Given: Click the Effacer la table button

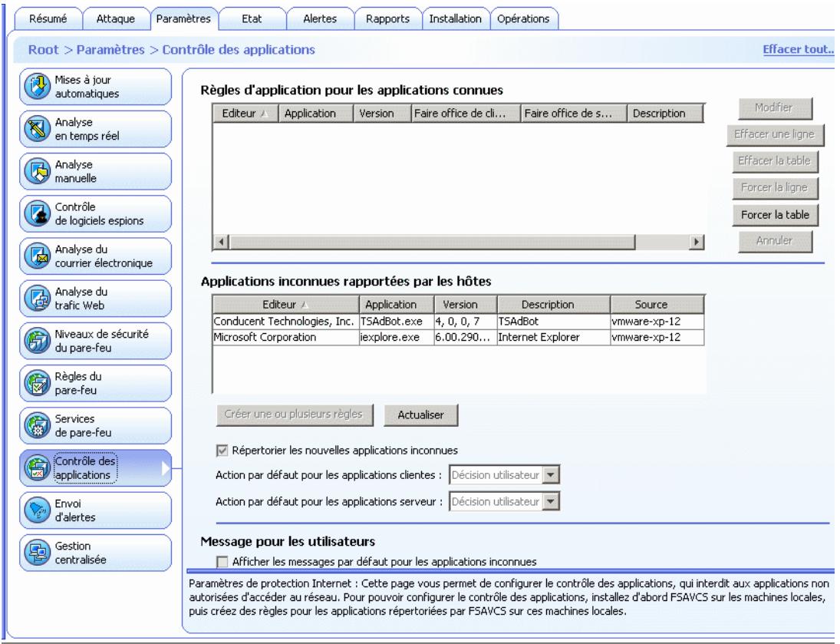Looking at the screenshot, I should coord(776,161).
